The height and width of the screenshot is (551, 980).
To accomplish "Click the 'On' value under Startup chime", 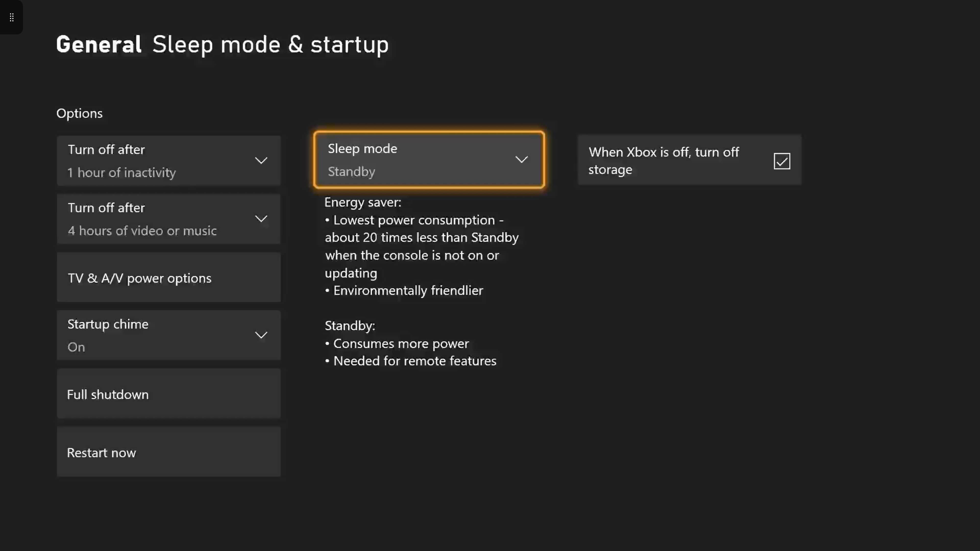I will (x=76, y=347).
